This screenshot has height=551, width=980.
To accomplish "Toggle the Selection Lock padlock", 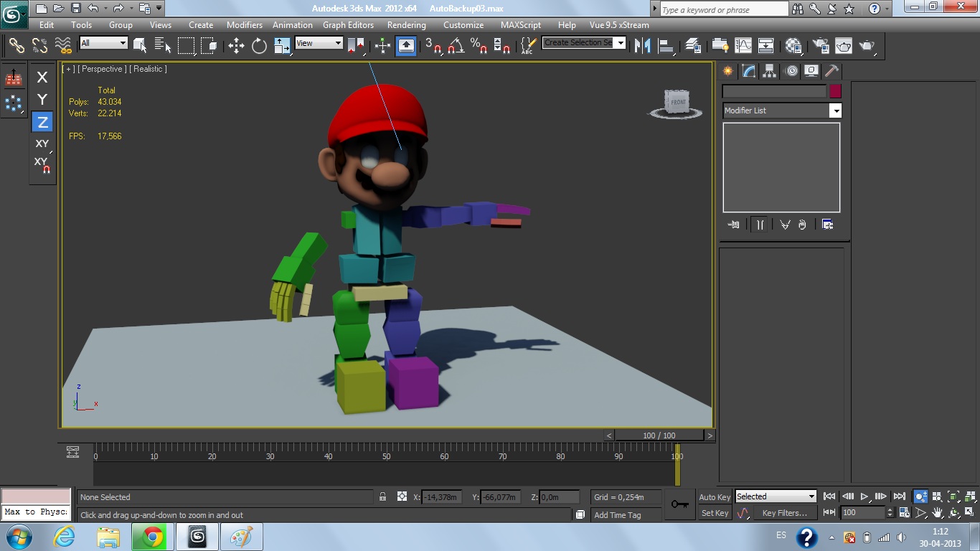I will 383,496.
